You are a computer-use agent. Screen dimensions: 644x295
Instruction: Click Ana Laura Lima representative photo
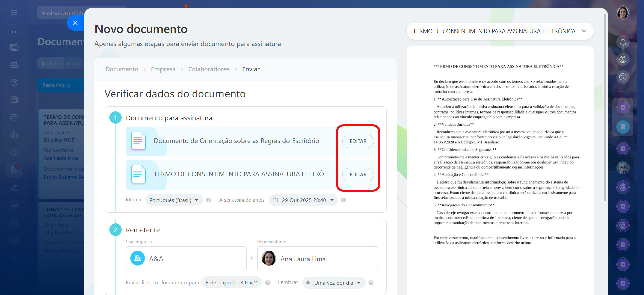269,259
